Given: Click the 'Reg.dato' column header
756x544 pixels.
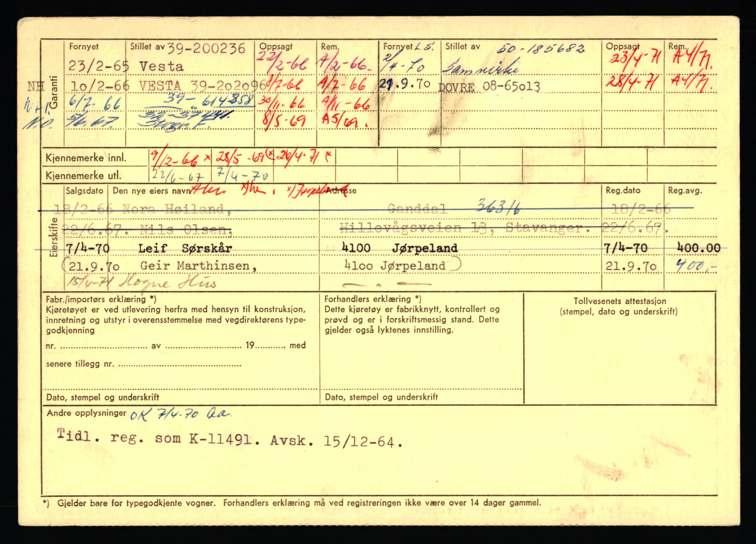Looking at the screenshot, I should coord(623,191).
